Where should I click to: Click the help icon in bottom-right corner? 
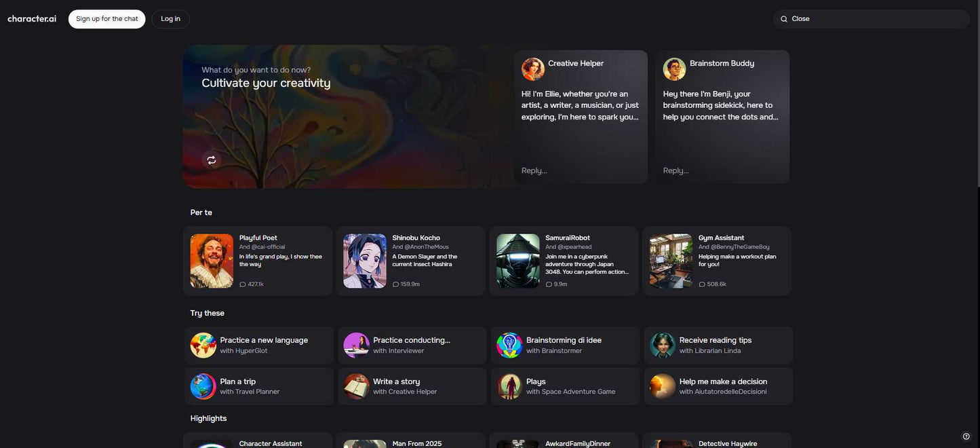pos(966,436)
